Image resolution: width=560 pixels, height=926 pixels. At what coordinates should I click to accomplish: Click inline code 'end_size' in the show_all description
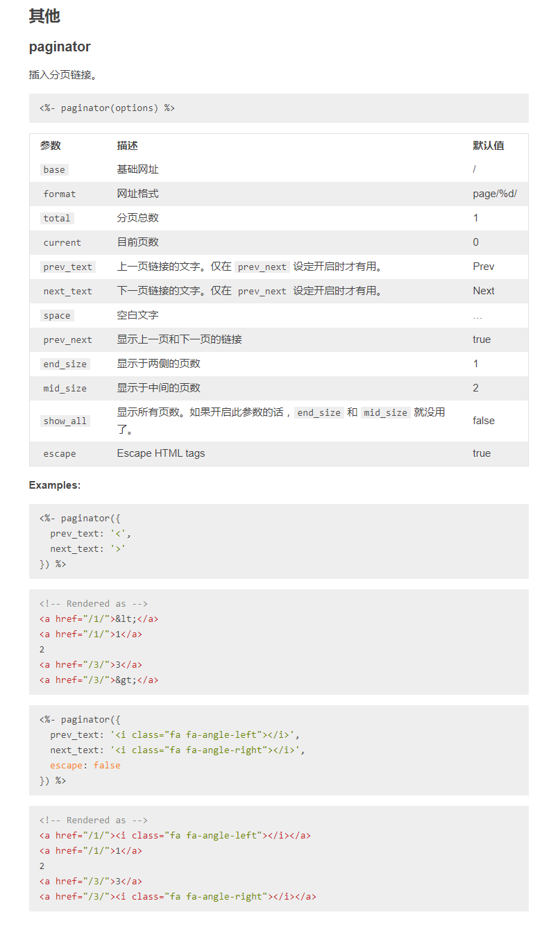[x=319, y=412]
